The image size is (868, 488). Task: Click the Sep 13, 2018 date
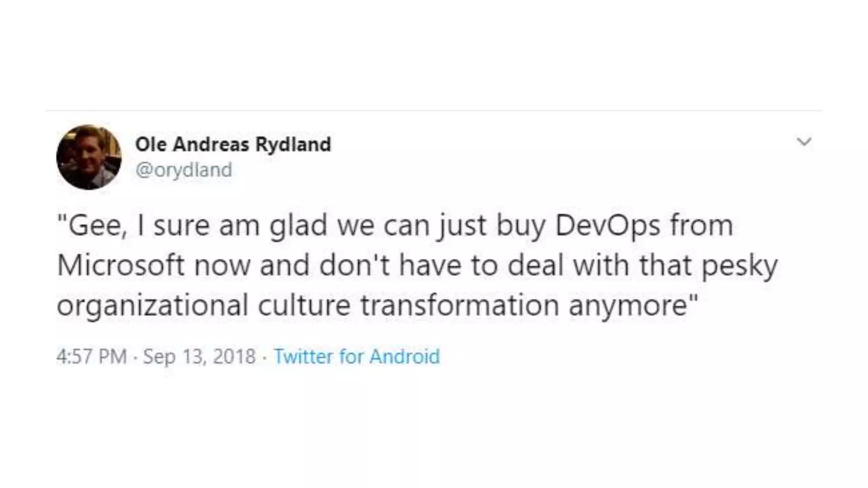[x=199, y=356]
